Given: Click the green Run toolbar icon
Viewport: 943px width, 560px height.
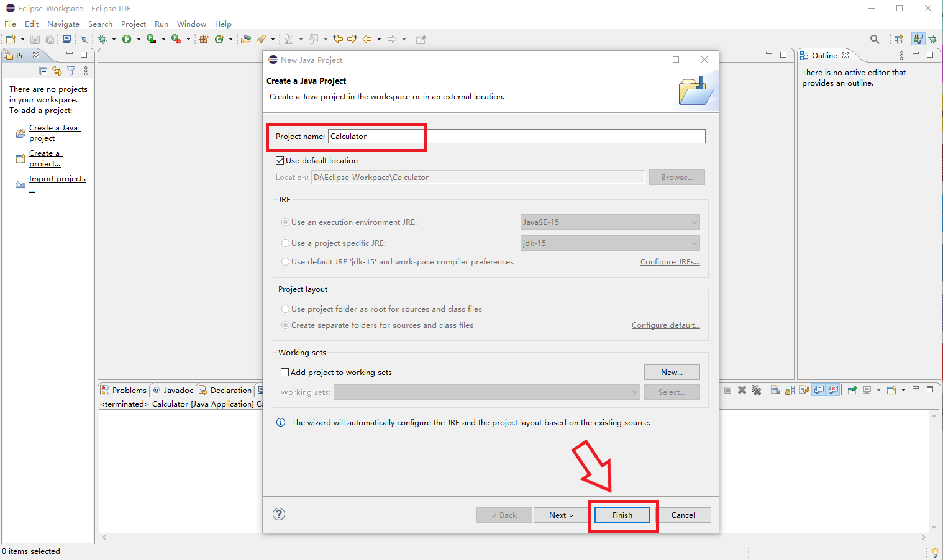Looking at the screenshot, I should (127, 39).
